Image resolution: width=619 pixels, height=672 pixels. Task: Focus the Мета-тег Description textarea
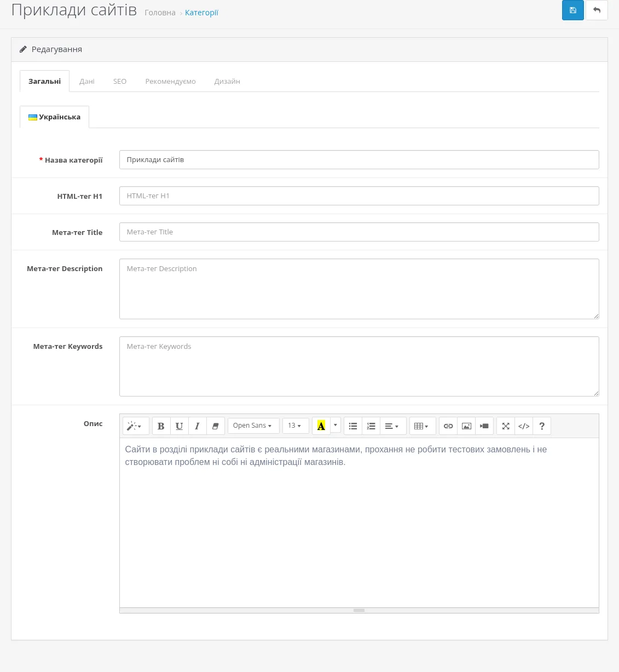click(x=359, y=289)
